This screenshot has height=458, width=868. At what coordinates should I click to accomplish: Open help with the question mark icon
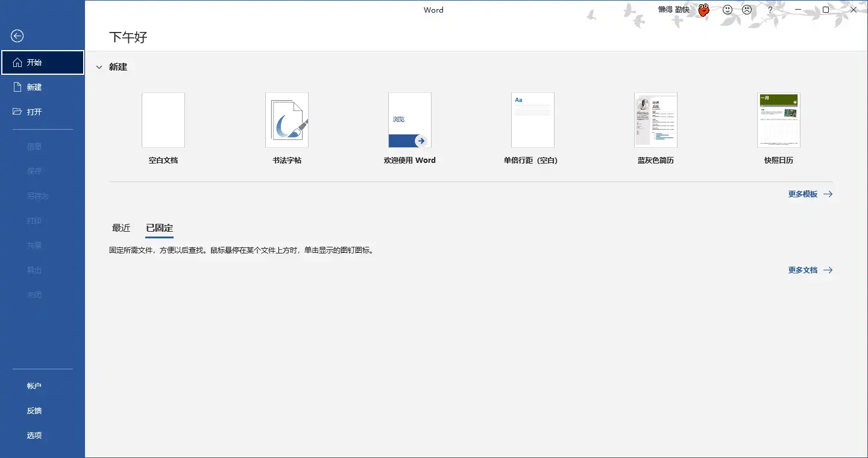pos(770,10)
